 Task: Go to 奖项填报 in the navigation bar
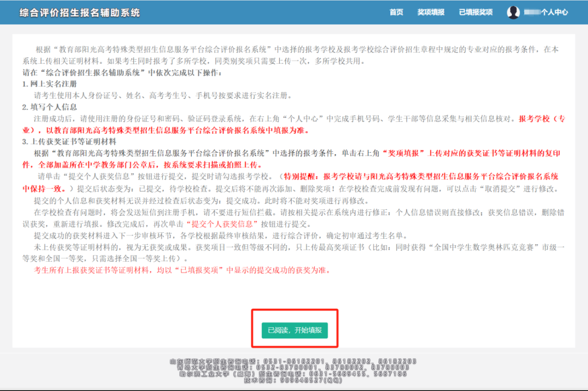[431, 13]
